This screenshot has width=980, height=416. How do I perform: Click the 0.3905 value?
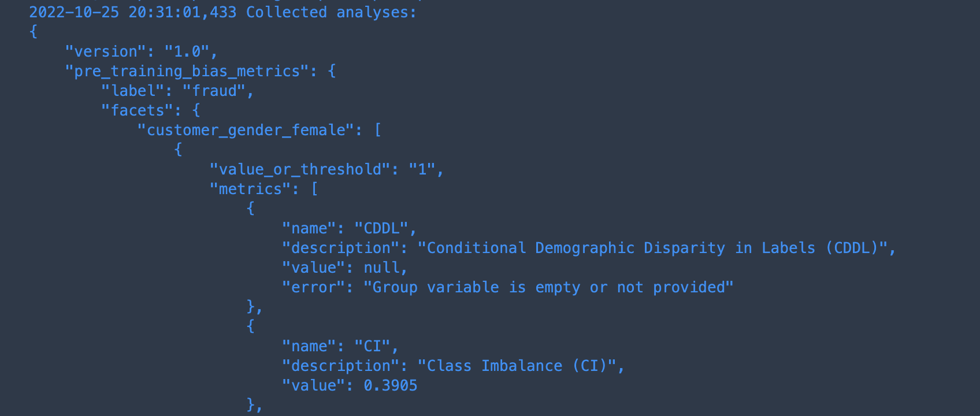pyautogui.click(x=390, y=385)
